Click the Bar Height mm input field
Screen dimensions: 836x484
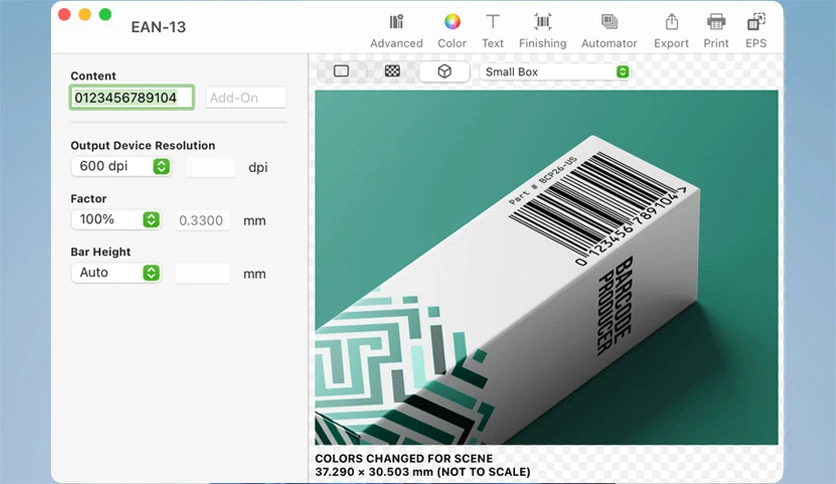[203, 273]
